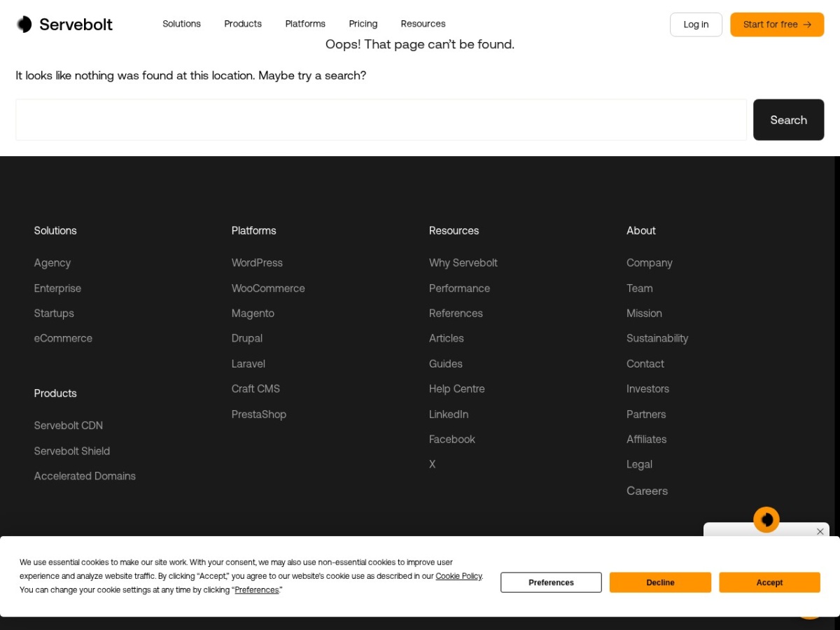The height and width of the screenshot is (630, 840).
Task: Click "Oops! That page can't be found." heading
Action: click(420, 44)
